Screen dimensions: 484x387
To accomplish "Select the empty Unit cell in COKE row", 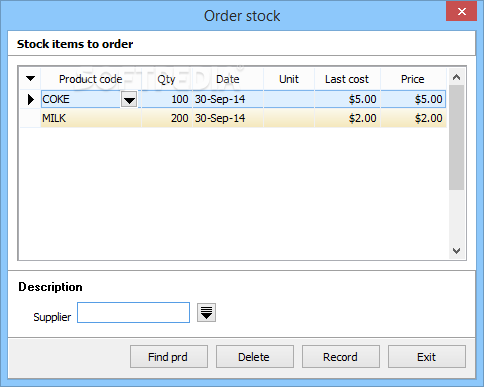I will tap(289, 99).
